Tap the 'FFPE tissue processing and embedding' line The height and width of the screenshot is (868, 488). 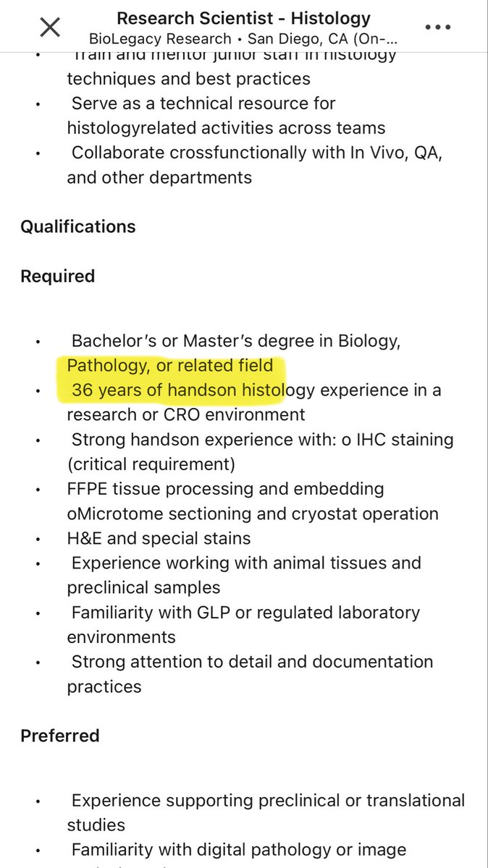pos(225,489)
